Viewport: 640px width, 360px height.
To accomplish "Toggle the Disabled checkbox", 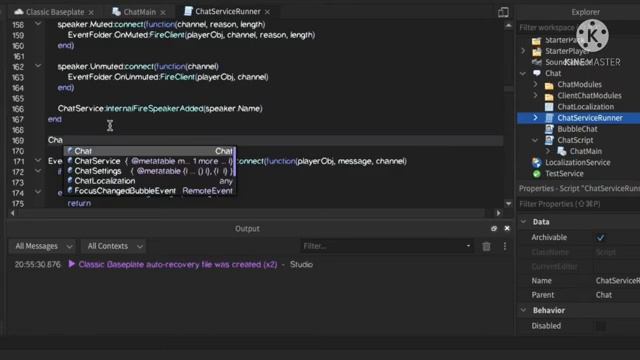I will pos(600,326).
